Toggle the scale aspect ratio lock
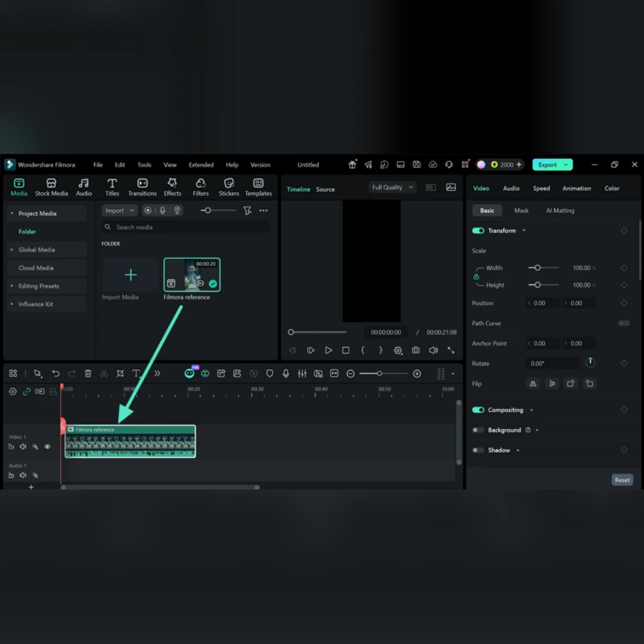644x644 pixels. point(476,277)
